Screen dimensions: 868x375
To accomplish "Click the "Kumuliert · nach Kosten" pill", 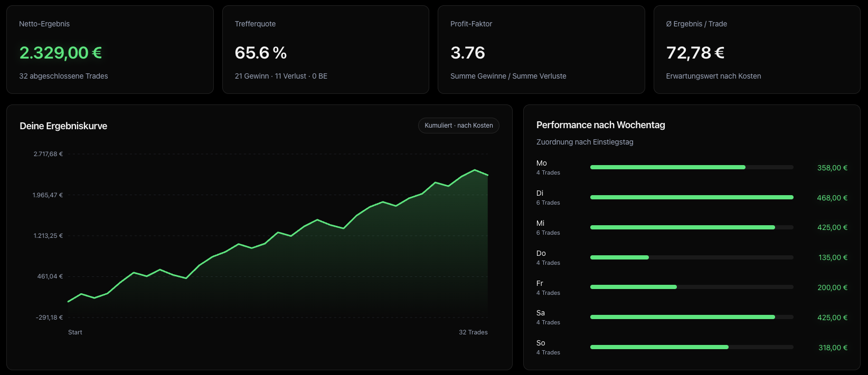I will [x=458, y=126].
